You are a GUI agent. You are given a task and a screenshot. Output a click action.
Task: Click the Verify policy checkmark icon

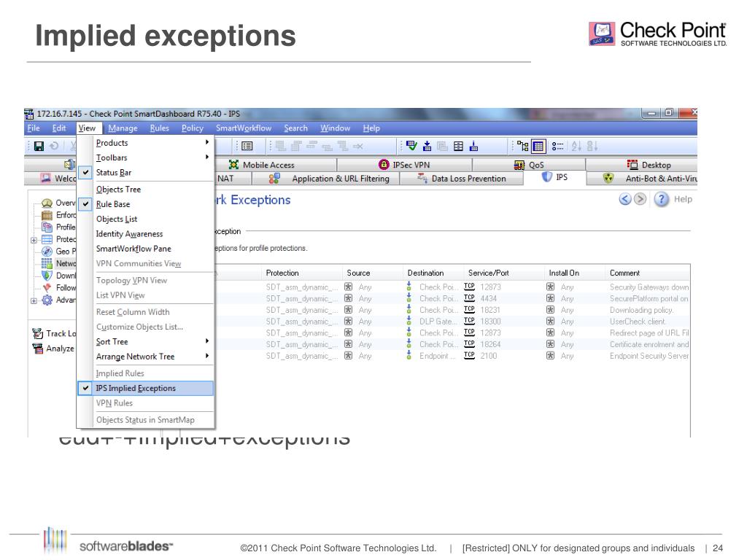tap(411, 146)
